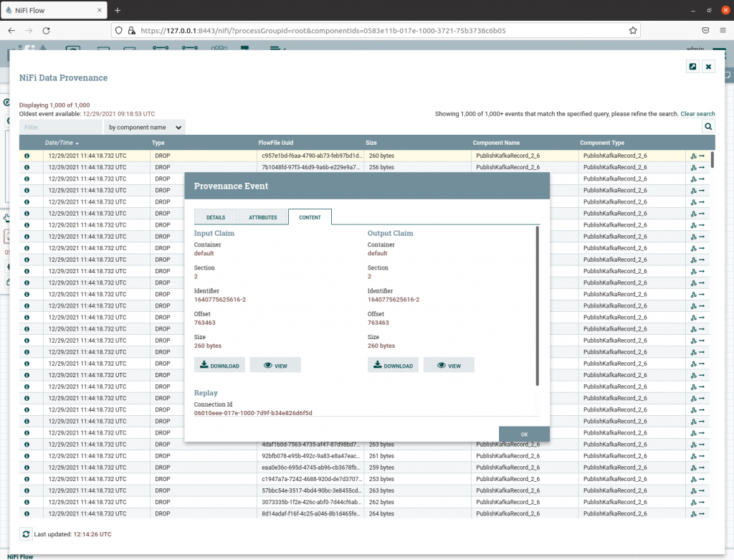Open the provenance search magnifier icon
The height and width of the screenshot is (560, 734).
[x=708, y=127]
